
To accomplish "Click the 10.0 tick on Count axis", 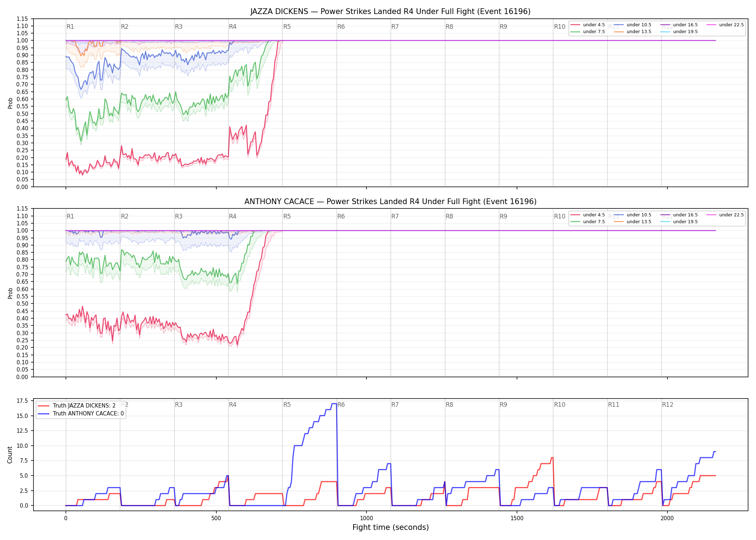I will pos(22,446).
